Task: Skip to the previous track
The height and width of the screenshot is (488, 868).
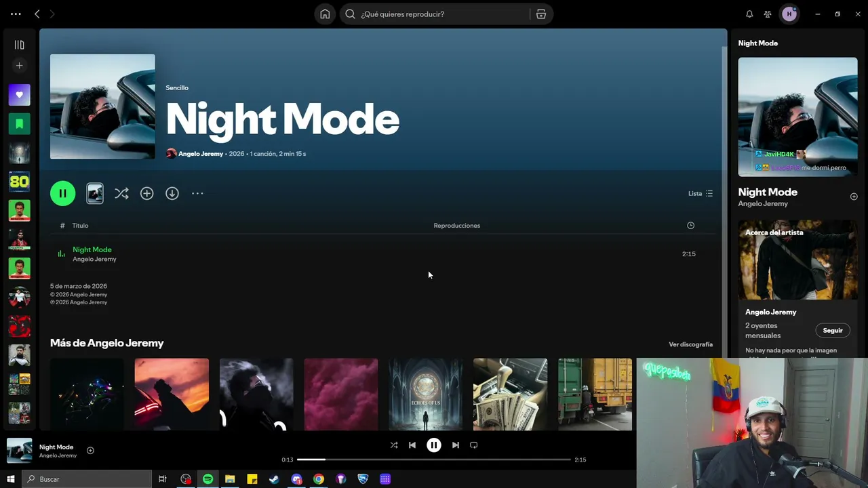Action: coord(412,445)
